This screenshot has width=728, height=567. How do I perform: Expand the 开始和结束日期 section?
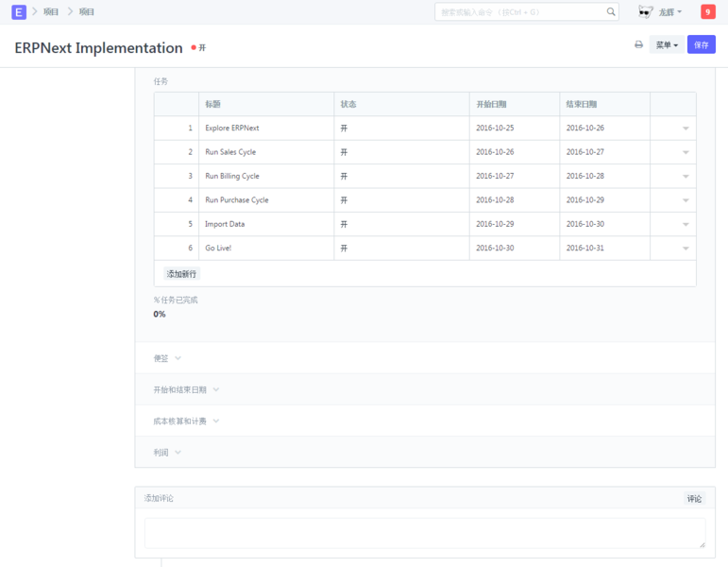point(186,390)
